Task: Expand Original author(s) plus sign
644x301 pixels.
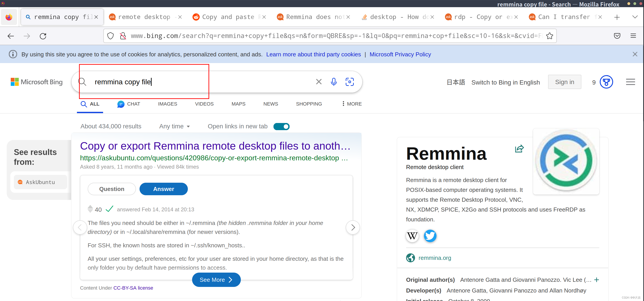Action: coord(597,280)
